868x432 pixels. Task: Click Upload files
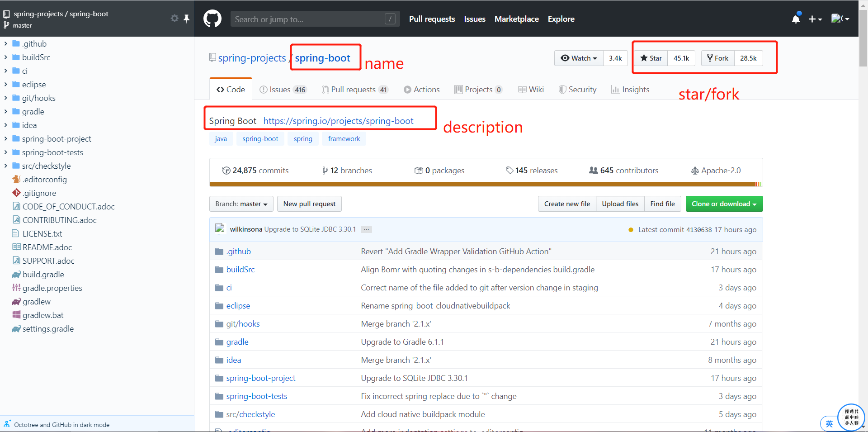[x=620, y=204]
